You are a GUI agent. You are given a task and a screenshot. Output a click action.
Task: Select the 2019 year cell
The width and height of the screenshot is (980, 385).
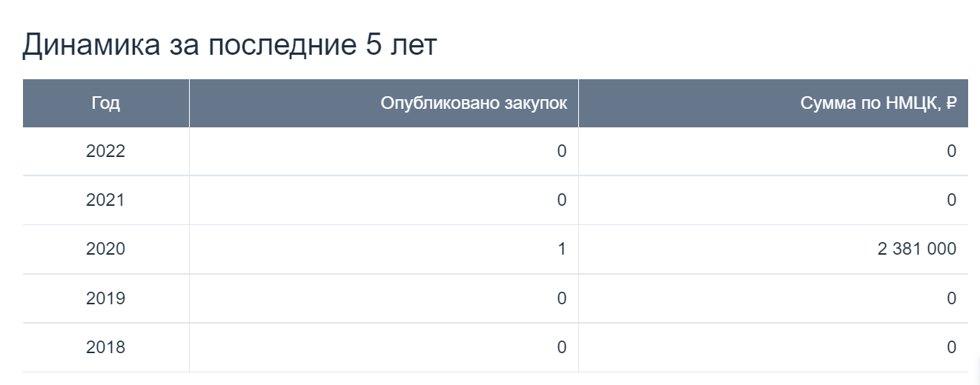[x=106, y=298]
